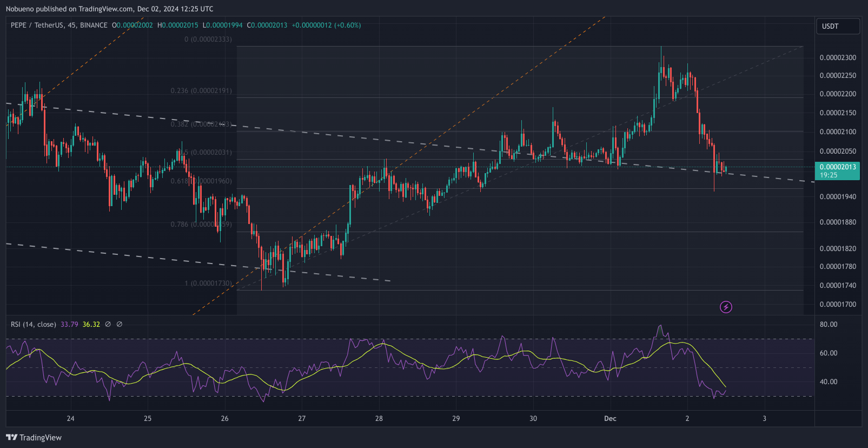This screenshot has height=448, width=868.
Task: Click the change value +0.00000012 (+0.60%)
Action: point(326,25)
